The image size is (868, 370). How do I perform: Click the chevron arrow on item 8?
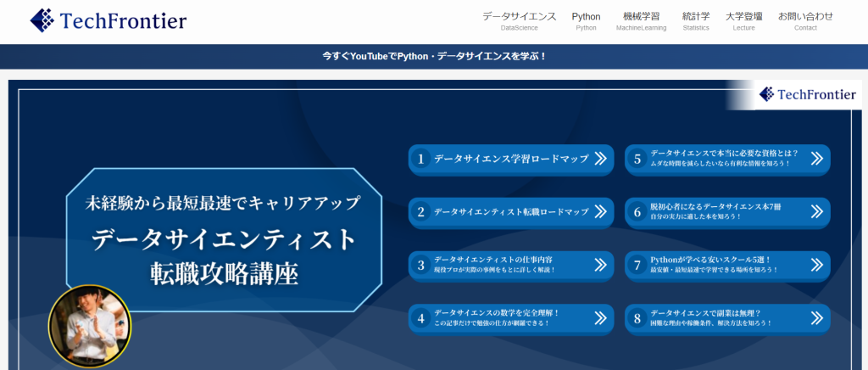(816, 318)
